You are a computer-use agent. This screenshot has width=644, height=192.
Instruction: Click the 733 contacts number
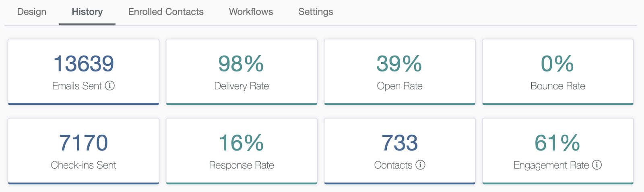pos(400,143)
